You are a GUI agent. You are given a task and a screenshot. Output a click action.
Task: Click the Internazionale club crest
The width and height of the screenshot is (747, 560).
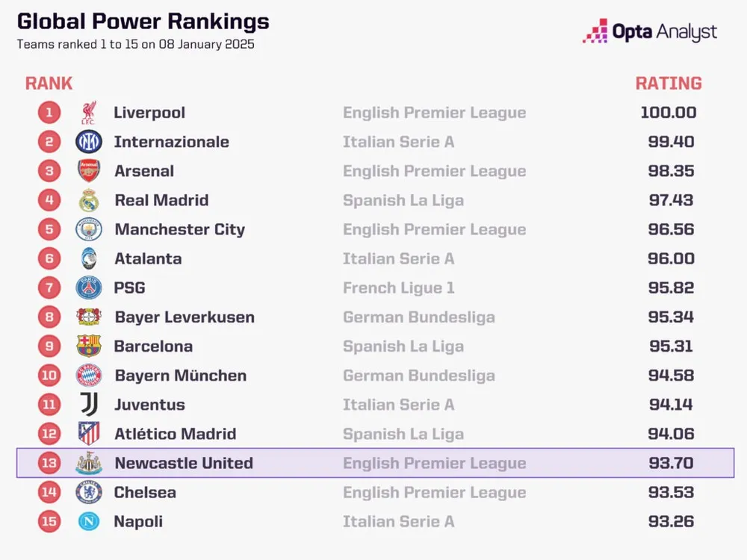[89, 142]
